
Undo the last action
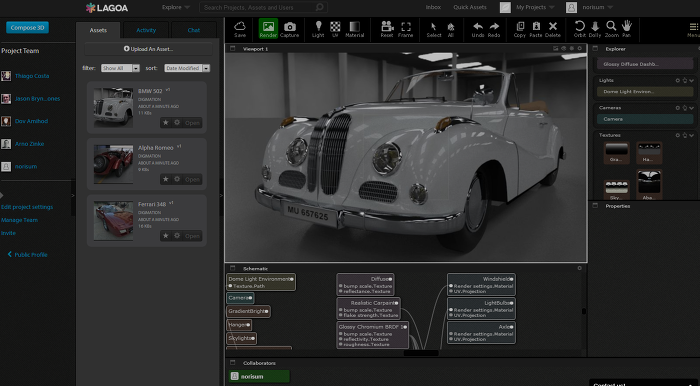tap(478, 29)
